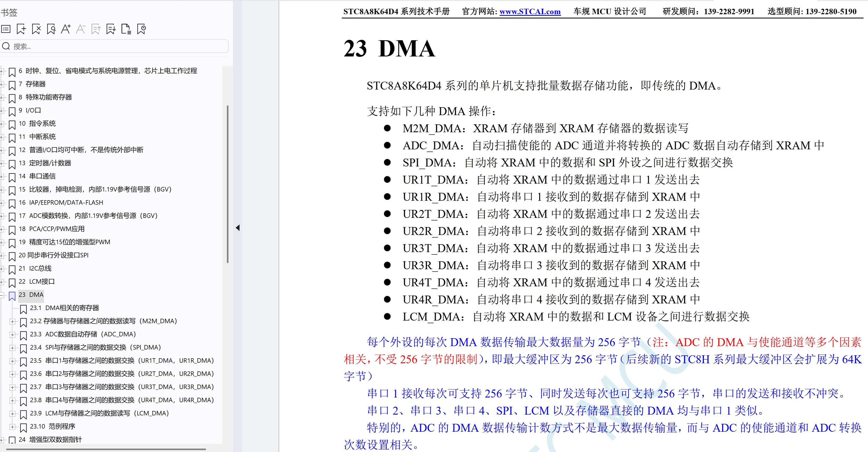The image size is (868, 452).
Task: Click the magnifier icon in bookmark search
Action: [x=6, y=46]
